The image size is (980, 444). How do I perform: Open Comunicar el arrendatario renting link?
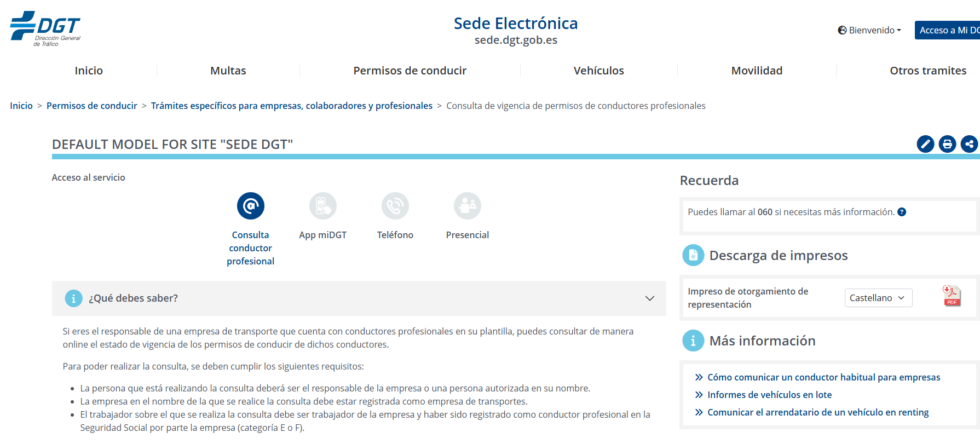[818, 412]
